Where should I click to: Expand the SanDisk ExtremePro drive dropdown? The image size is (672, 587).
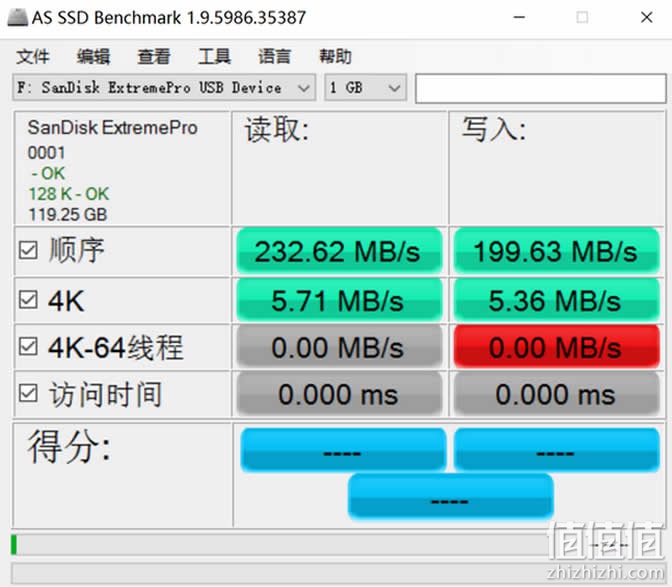tap(164, 88)
